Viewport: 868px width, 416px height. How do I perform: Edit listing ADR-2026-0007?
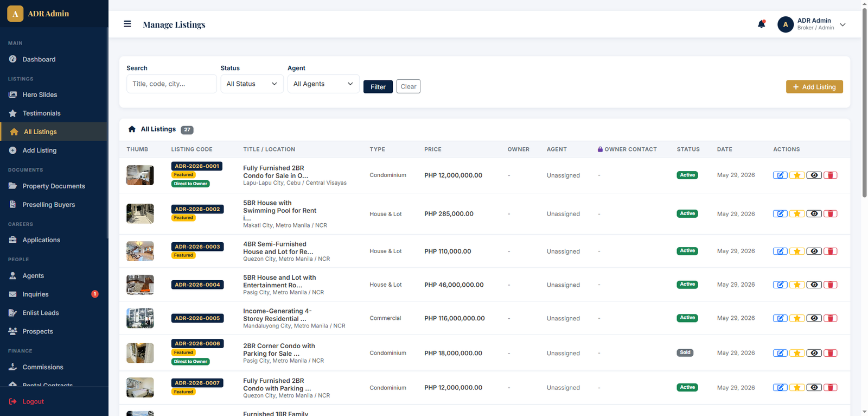(780, 388)
